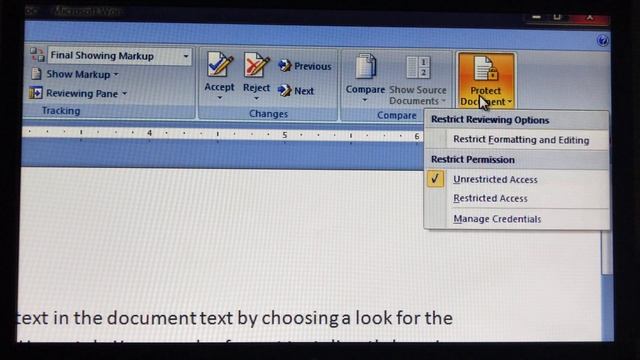Click the horizontal ruler at mark 5
The image size is (640, 360).
284,135
